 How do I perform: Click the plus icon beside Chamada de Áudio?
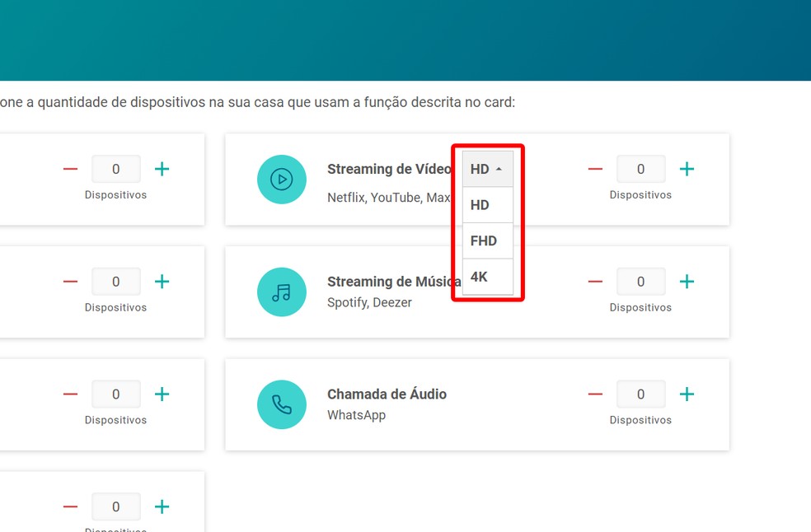(687, 394)
